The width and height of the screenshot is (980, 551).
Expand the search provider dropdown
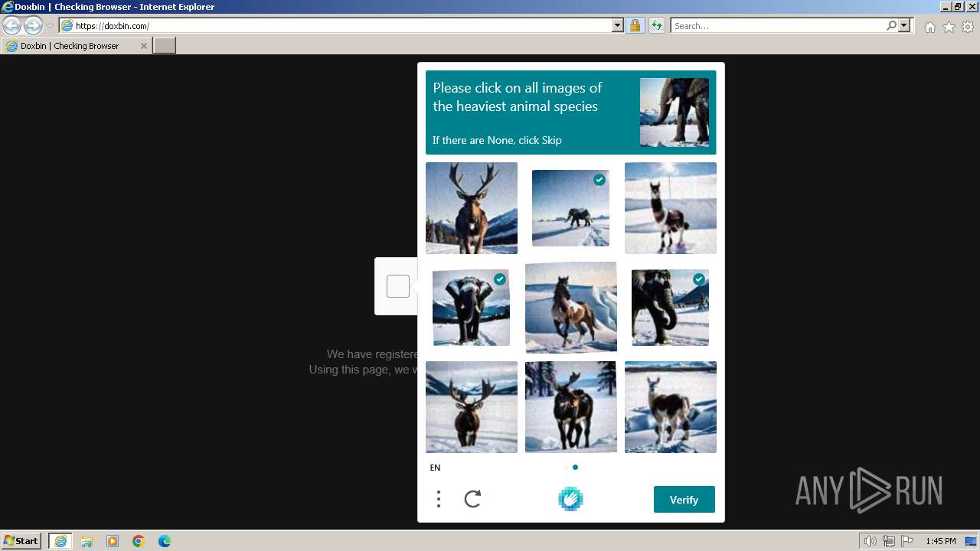[904, 26]
